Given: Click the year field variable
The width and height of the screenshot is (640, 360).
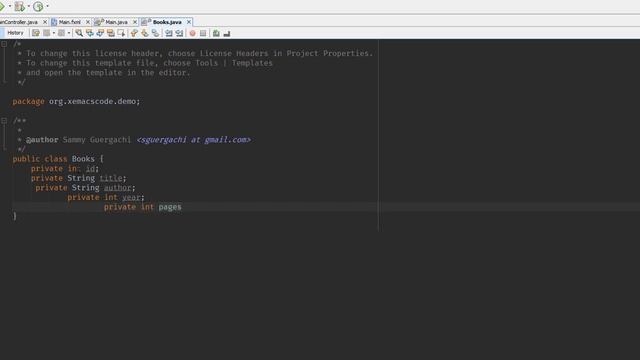Looking at the screenshot, I should click(x=131, y=198).
